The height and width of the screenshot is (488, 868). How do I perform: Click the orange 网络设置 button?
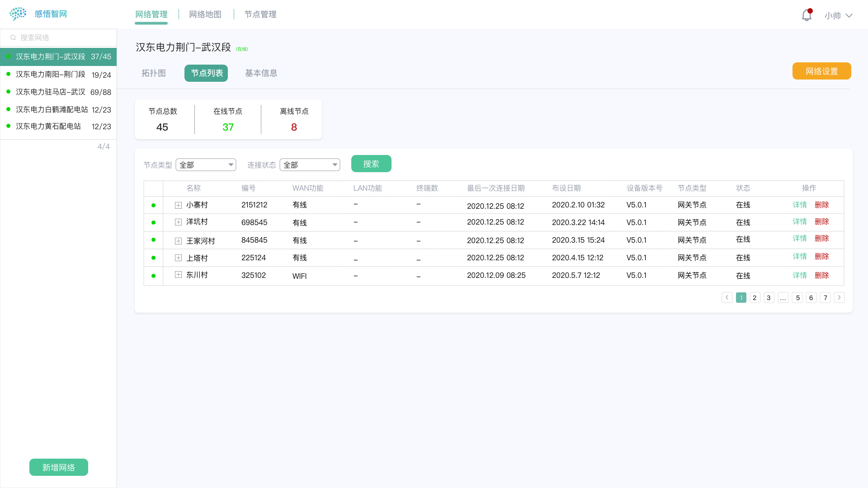(821, 71)
